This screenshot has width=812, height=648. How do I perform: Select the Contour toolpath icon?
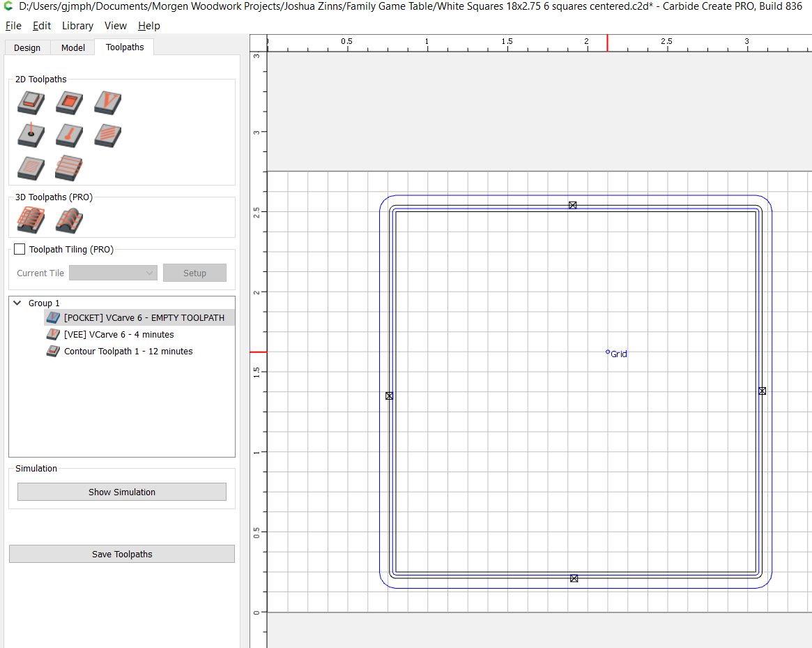31,103
